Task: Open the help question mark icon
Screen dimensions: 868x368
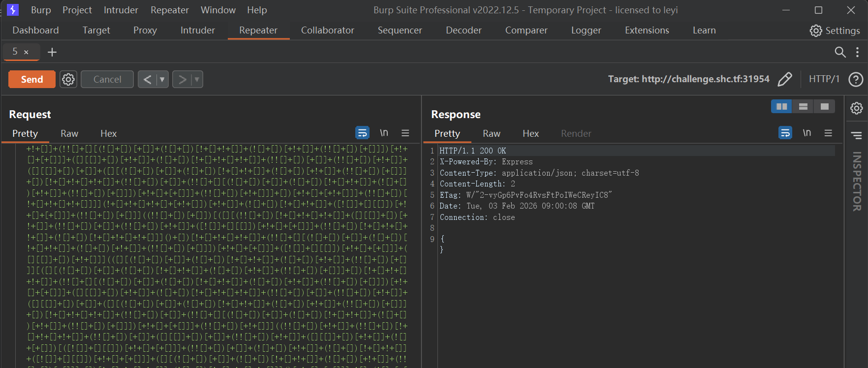Action: 856,79
